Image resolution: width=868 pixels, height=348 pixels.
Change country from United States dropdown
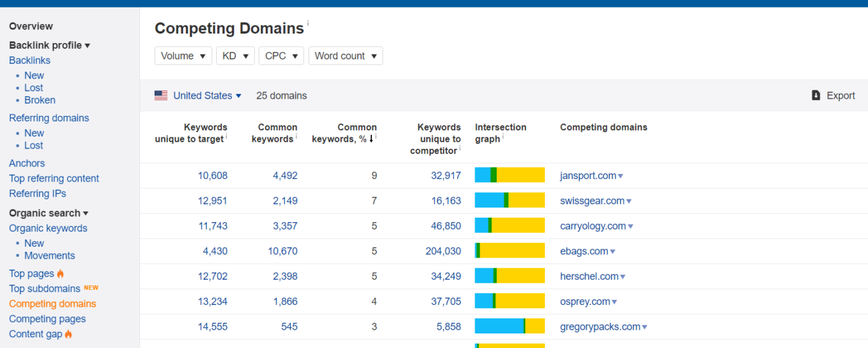coord(207,96)
